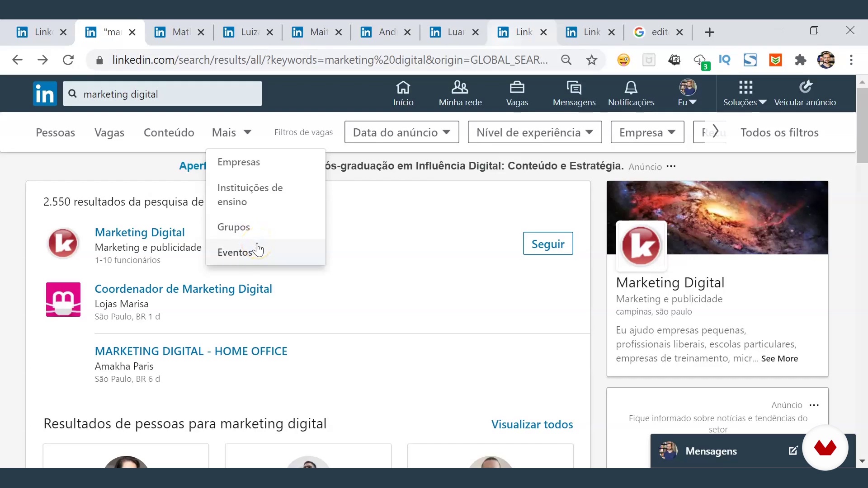Click Lojas Marisa logo thumbnail
The width and height of the screenshot is (868, 488).
pos(63,300)
